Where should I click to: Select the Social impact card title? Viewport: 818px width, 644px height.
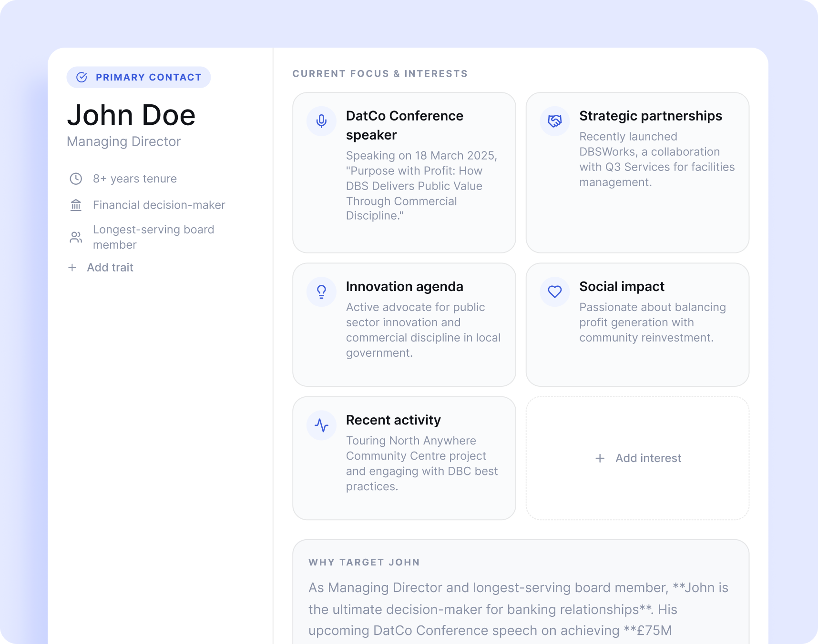[x=622, y=286]
